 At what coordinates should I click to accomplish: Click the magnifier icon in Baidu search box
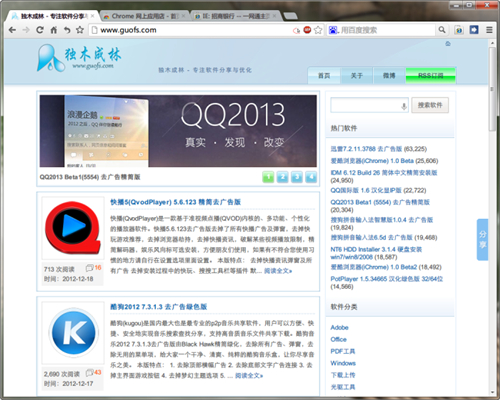click(442, 30)
